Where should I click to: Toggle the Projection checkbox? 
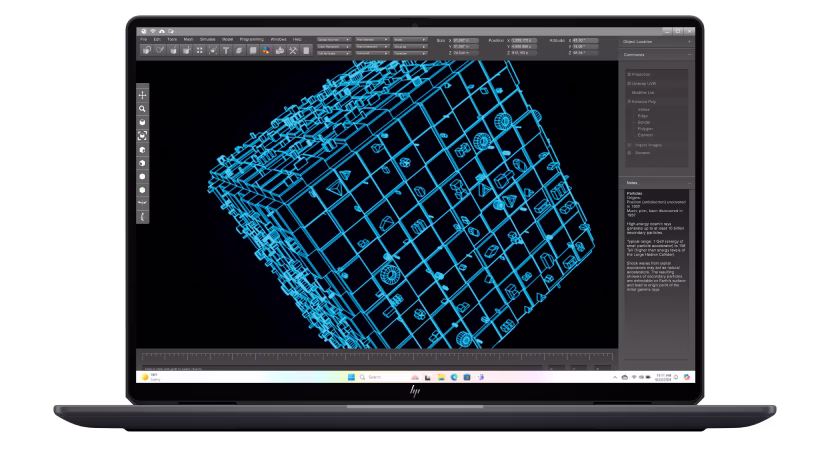point(629,75)
